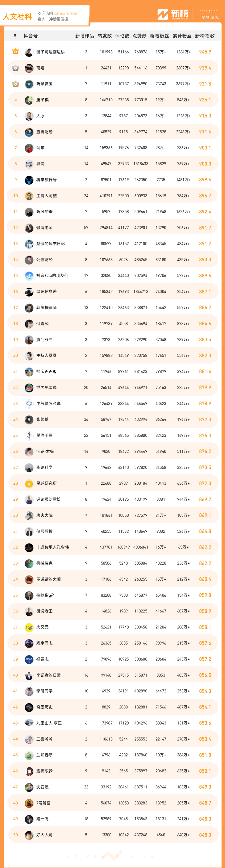Click 直男财经's profile avatar
The height and width of the screenshot is (868, 225).
click(29, 132)
